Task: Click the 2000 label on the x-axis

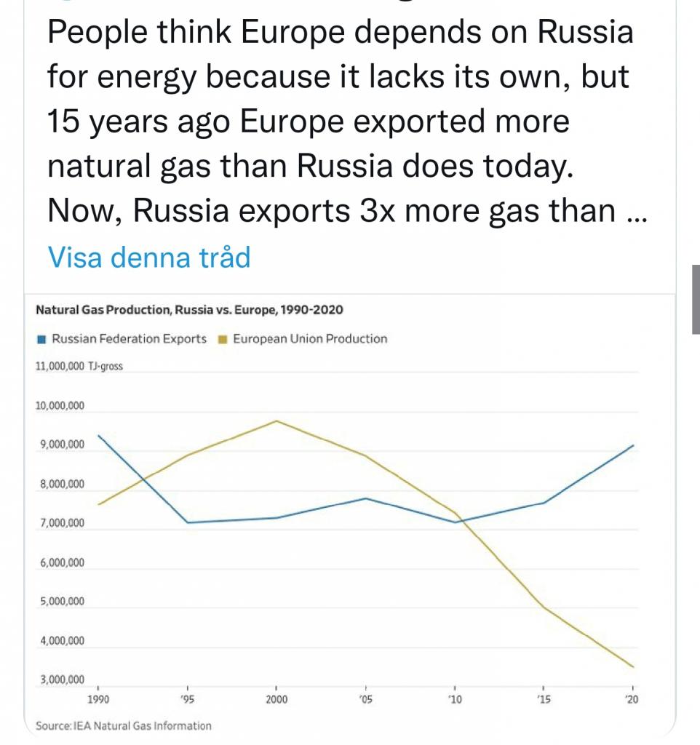Action: click(x=277, y=699)
